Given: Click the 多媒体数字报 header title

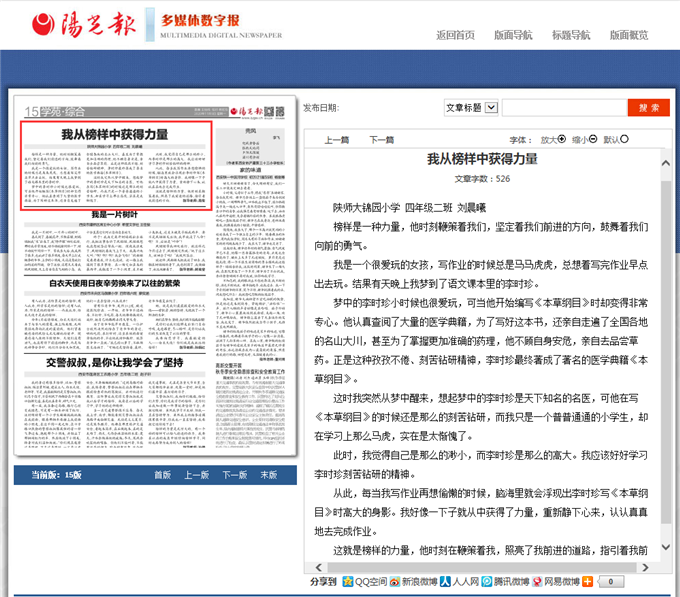Looking at the screenshot, I should click(x=200, y=20).
